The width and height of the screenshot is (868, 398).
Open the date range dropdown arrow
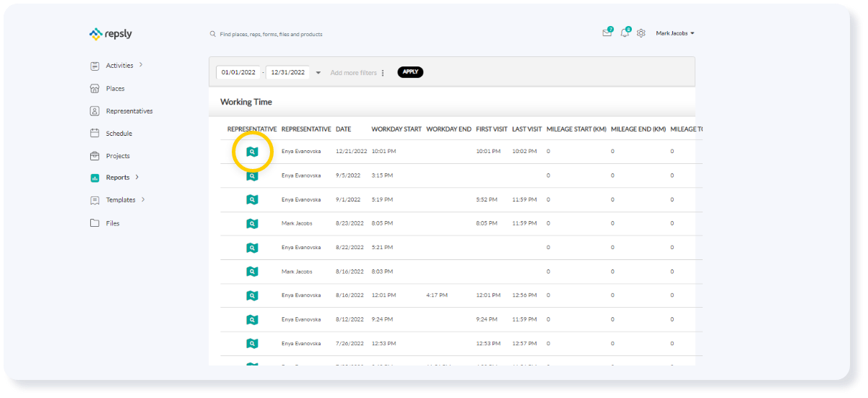point(318,72)
